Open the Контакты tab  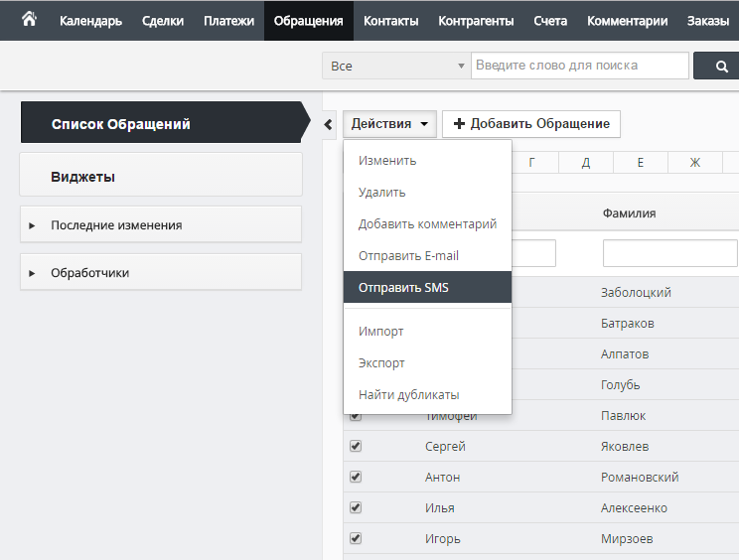click(390, 21)
